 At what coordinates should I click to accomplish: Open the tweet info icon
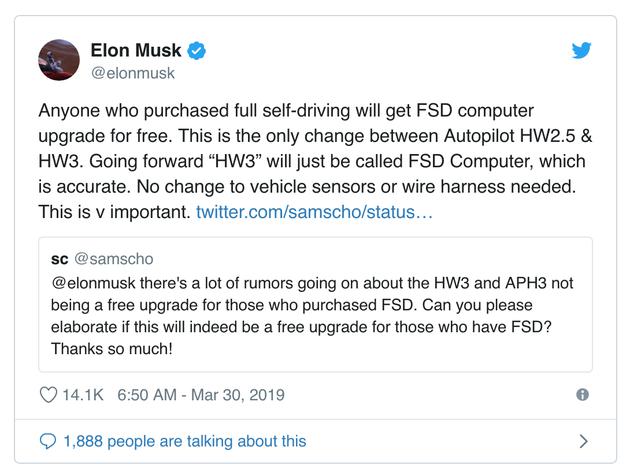point(583,395)
